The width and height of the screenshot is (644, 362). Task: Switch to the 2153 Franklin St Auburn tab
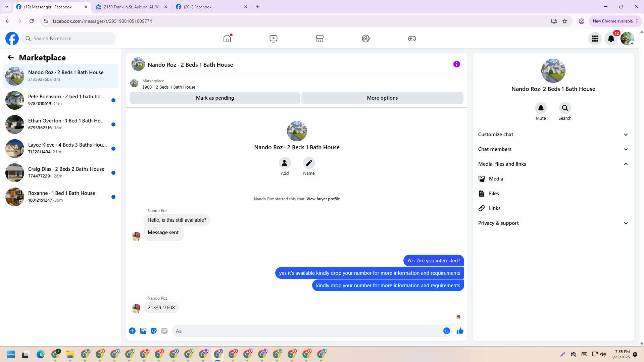click(132, 7)
